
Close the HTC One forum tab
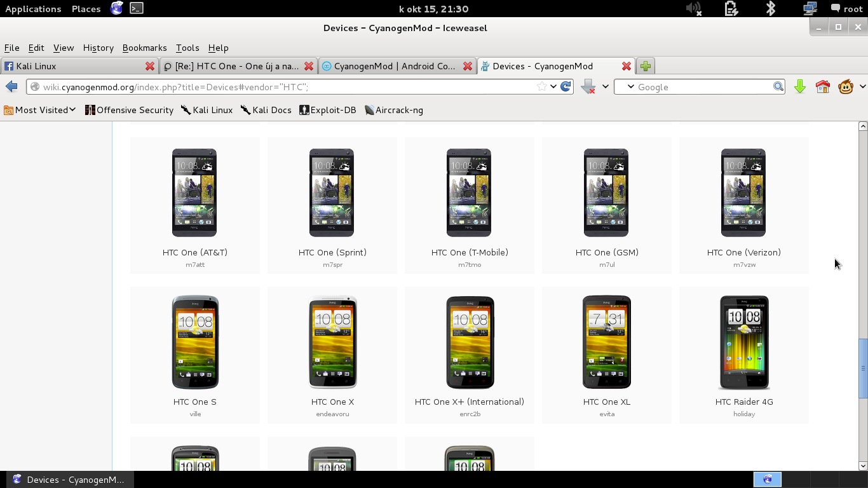coord(309,66)
